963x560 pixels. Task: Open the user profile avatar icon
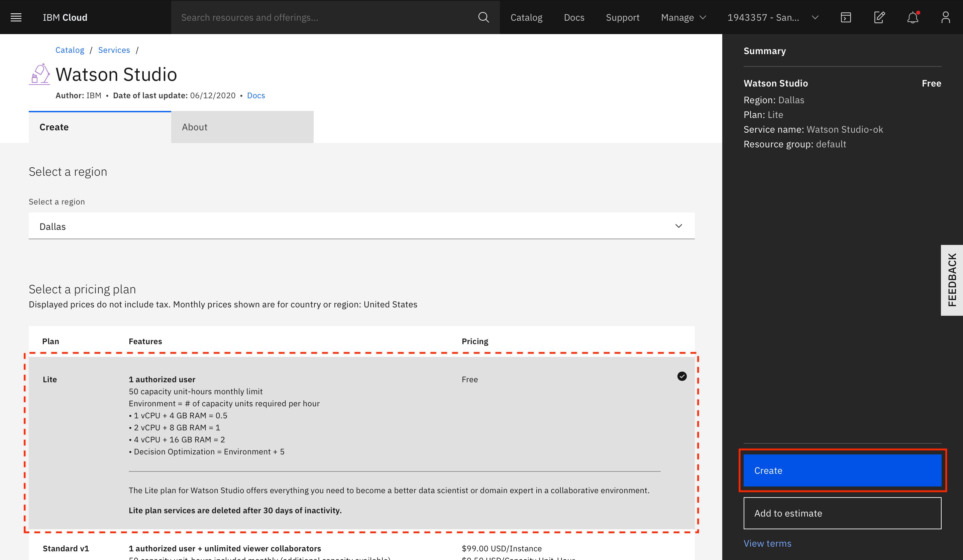945,17
